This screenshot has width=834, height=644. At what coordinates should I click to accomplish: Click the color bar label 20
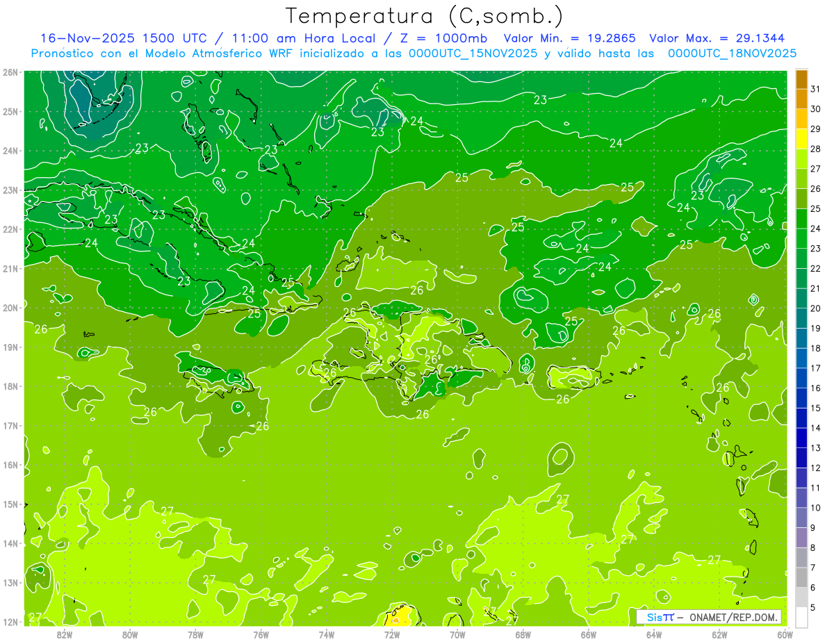[x=815, y=308]
